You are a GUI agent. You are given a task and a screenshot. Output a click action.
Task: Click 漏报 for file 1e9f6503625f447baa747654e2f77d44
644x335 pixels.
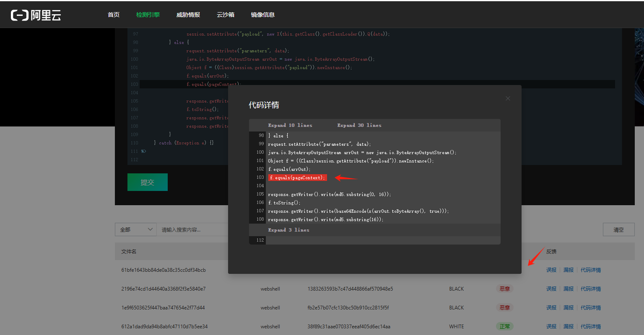pyautogui.click(x=569, y=308)
